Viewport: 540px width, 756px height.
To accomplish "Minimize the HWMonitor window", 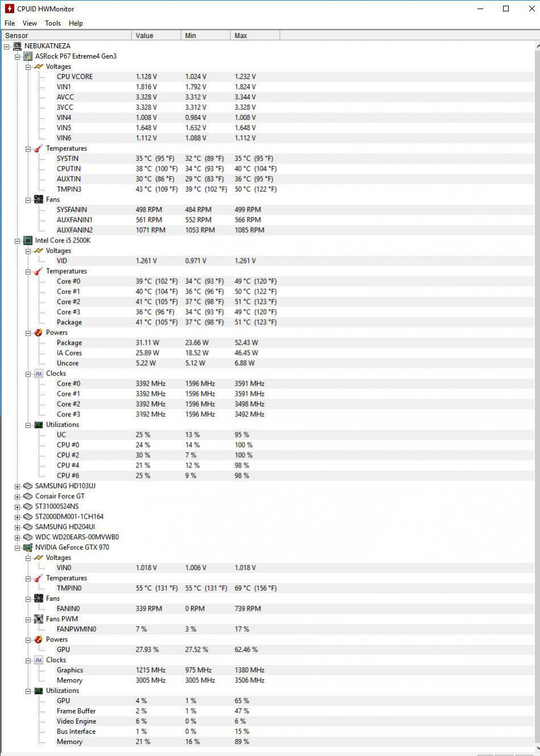I will pos(481,9).
